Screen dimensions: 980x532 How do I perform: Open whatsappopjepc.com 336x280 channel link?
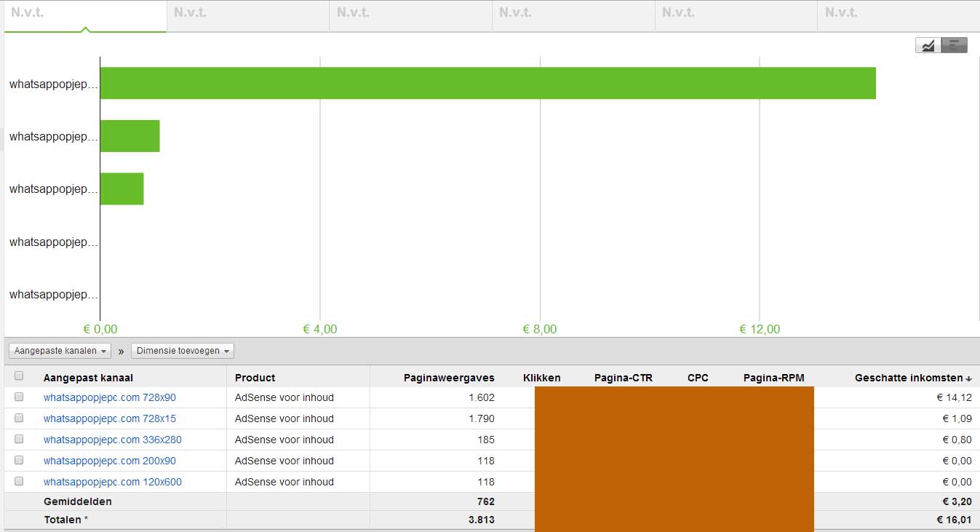click(x=113, y=440)
